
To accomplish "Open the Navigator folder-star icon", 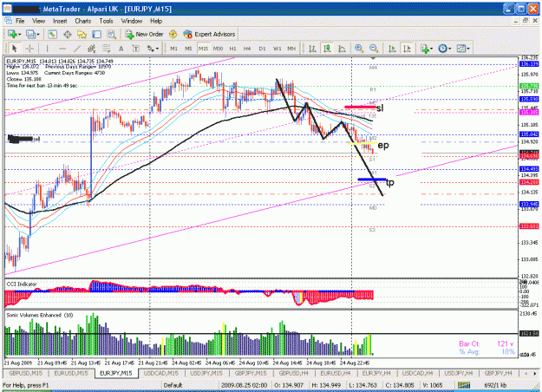I will click(x=82, y=34).
